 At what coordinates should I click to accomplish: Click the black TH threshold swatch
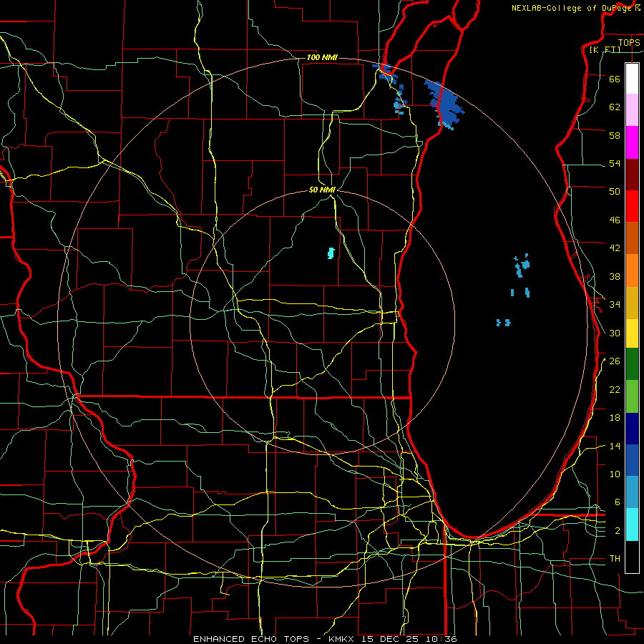tap(632, 557)
